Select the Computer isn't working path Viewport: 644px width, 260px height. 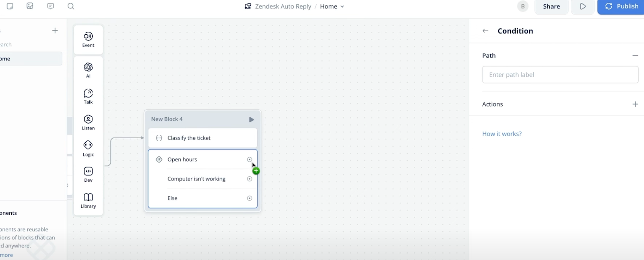pyautogui.click(x=202, y=179)
